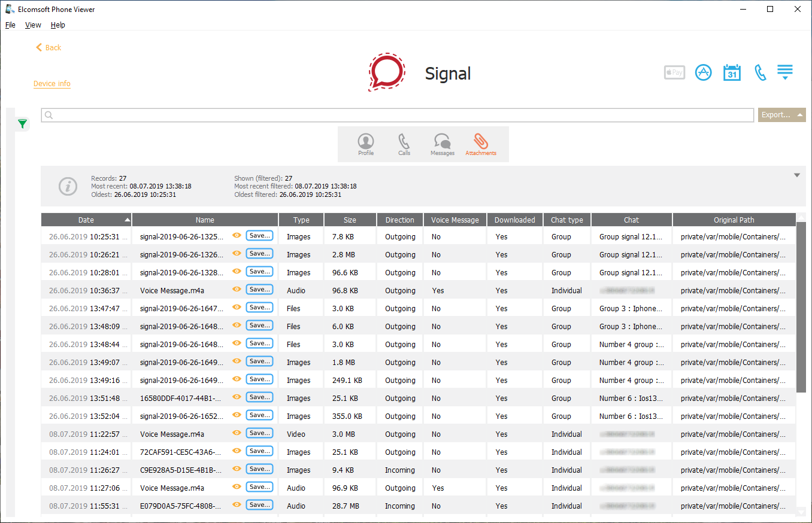Collapse the records info panel arrow

click(x=796, y=175)
